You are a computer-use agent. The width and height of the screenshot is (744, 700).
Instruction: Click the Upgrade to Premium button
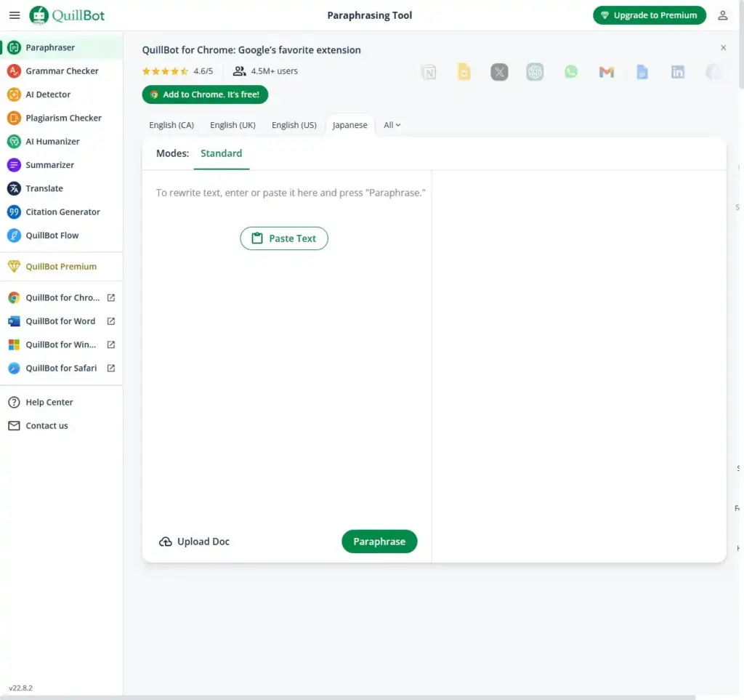point(650,15)
